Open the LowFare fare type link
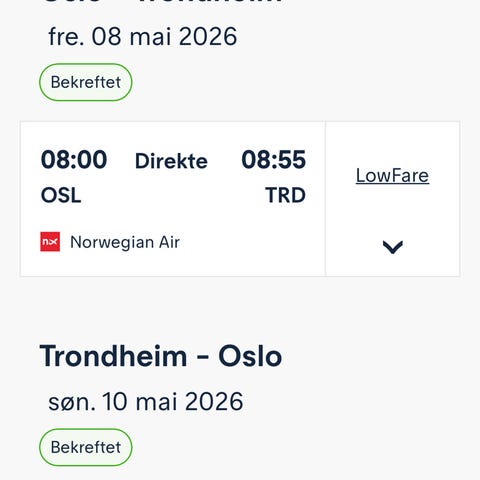Screen dimensions: 480x480 click(392, 175)
